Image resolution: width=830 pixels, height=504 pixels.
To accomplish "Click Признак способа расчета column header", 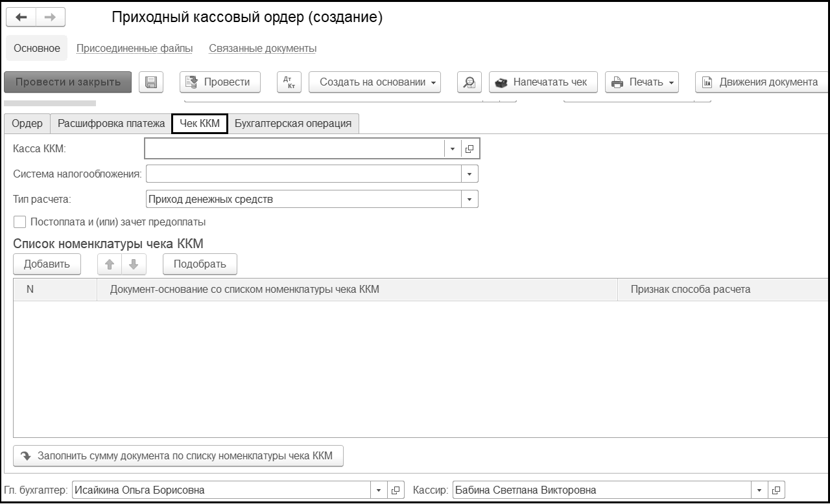I will click(723, 290).
